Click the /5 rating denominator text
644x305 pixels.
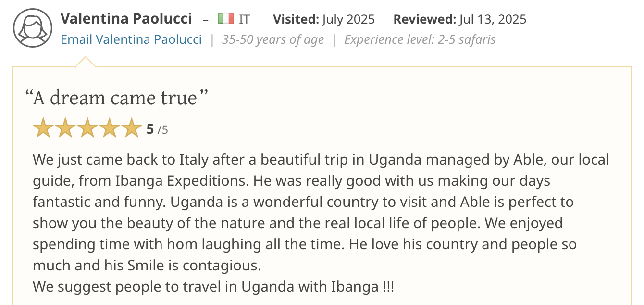tap(163, 129)
